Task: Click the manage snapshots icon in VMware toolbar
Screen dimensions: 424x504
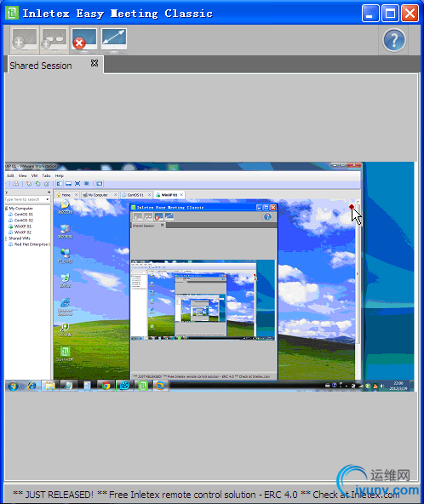Action: [47, 184]
